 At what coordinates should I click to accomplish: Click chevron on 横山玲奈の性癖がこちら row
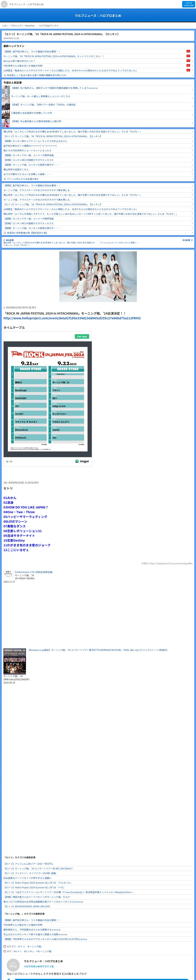[192, 169]
